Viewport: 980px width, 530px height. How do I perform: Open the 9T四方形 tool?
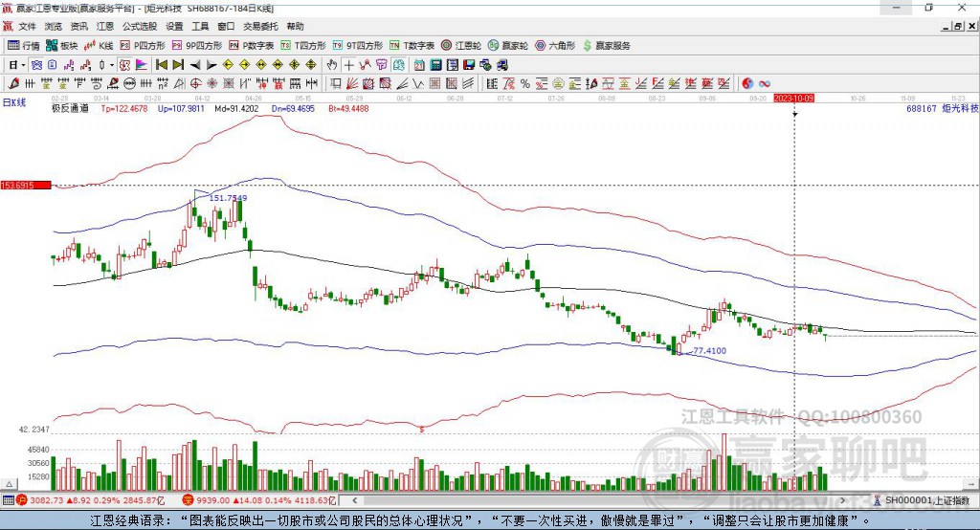click(x=358, y=46)
